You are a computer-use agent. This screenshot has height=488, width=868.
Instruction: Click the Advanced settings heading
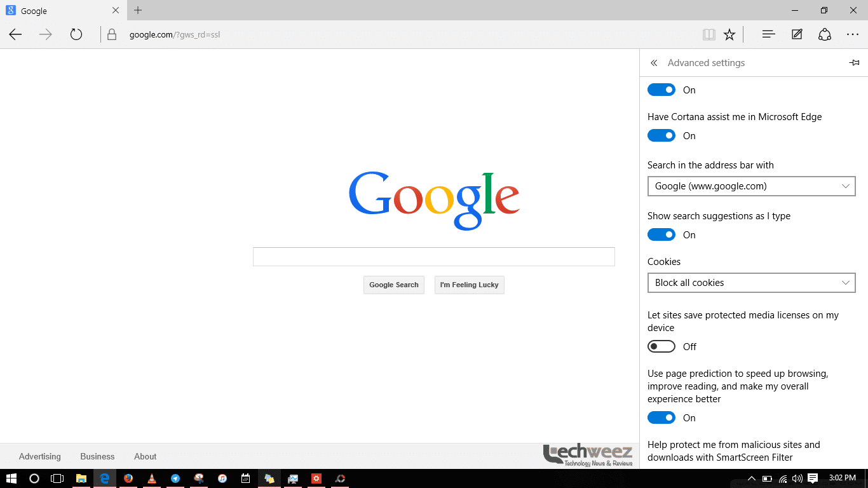click(706, 63)
